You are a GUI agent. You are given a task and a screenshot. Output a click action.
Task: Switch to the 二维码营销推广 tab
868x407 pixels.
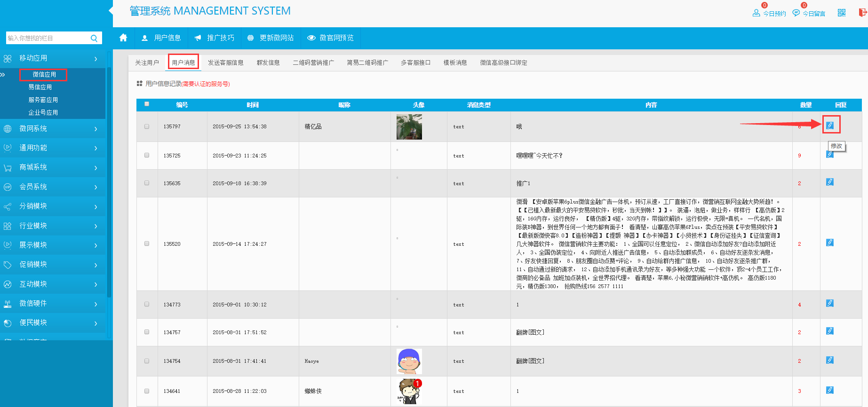313,63
